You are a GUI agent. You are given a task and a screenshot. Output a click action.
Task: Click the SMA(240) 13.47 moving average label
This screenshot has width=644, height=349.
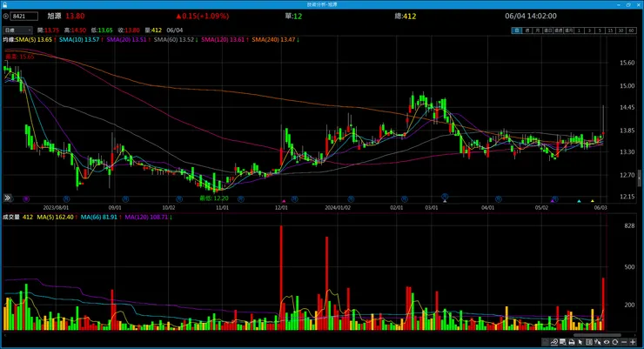point(275,39)
